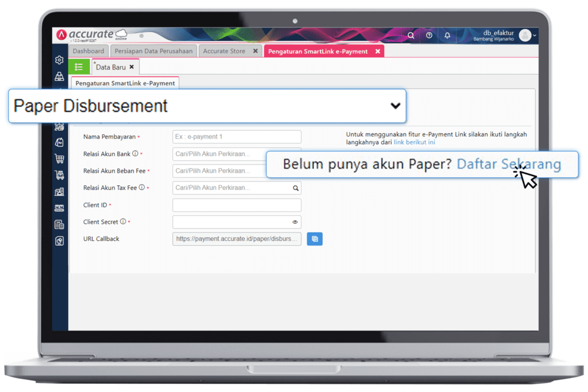This screenshot has height=392, width=588.
Task: Click the info icon beside Relasi Akun Bank
Action: pyautogui.click(x=136, y=153)
